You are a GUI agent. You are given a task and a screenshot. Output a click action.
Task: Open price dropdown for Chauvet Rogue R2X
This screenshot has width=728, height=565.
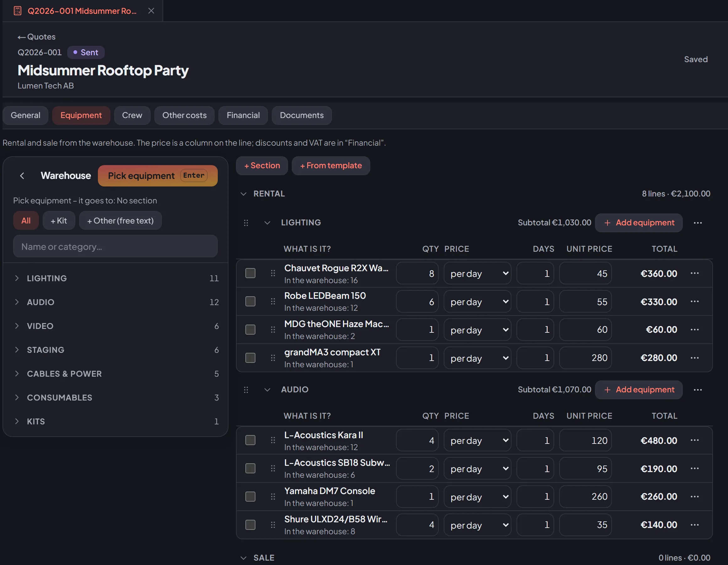pyautogui.click(x=477, y=273)
